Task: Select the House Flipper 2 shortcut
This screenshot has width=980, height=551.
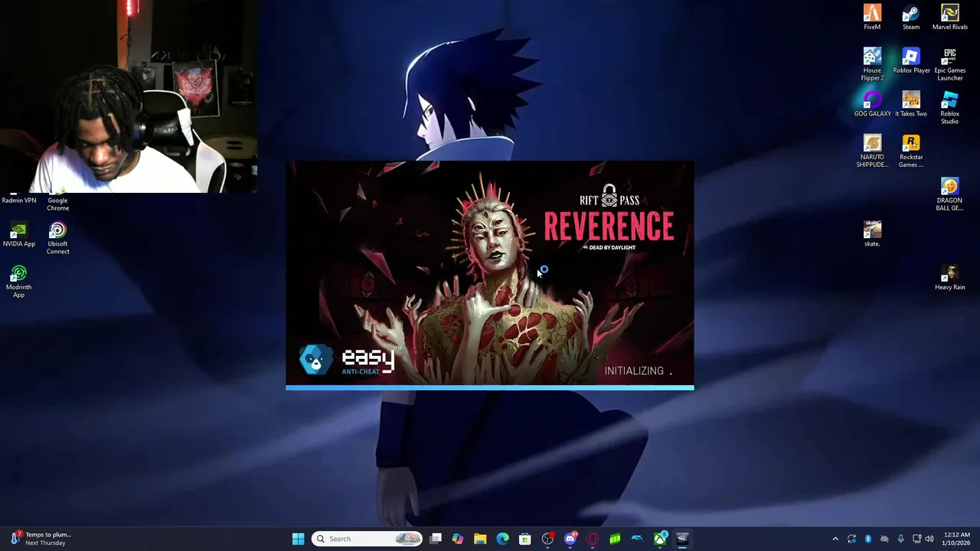Action: click(x=872, y=64)
